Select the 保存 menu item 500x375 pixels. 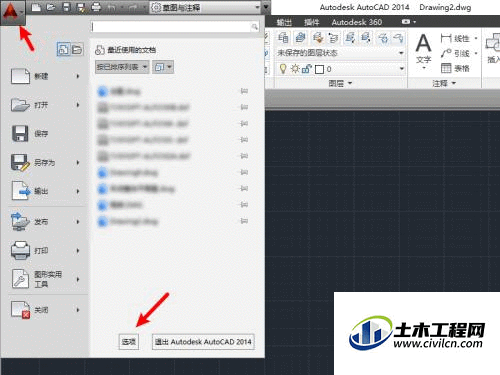pos(46,134)
